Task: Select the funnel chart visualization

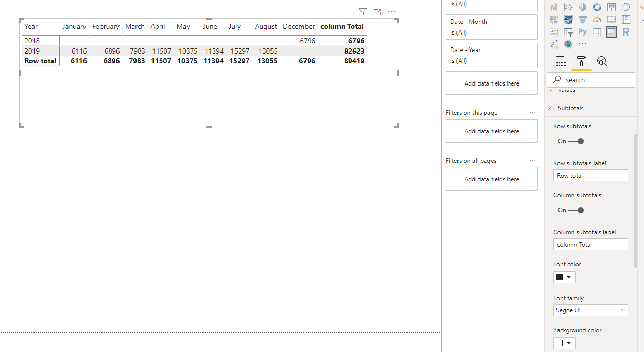Action: [583, 20]
